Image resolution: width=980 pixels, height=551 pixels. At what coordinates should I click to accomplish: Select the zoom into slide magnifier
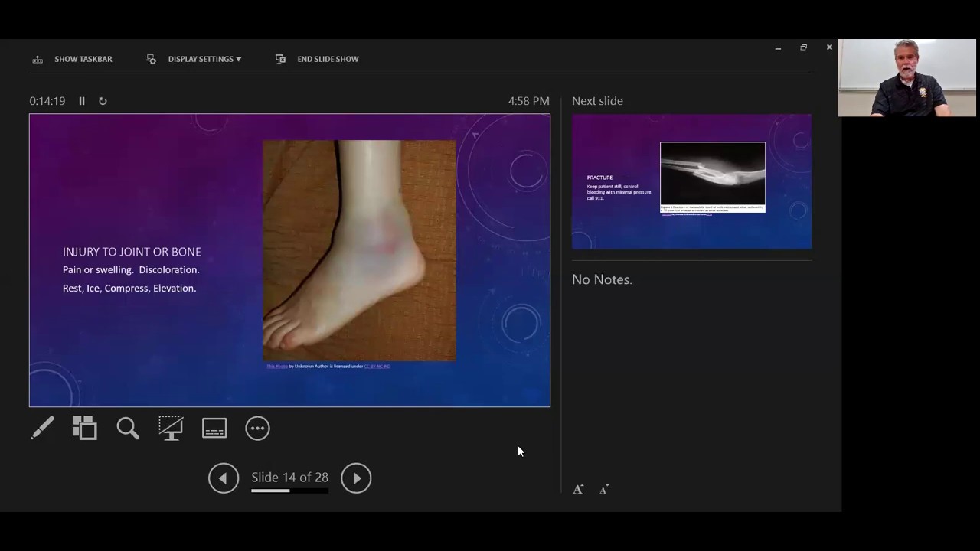(x=128, y=428)
